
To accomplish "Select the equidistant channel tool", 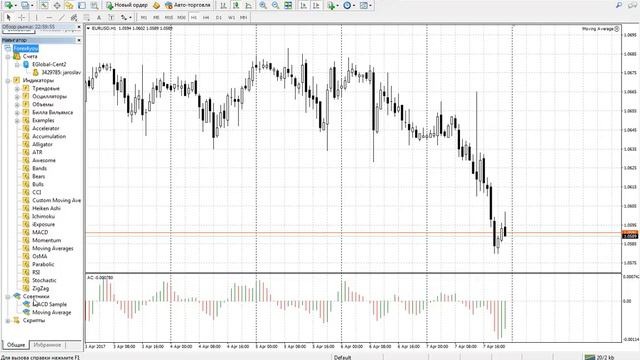I will [74, 18].
